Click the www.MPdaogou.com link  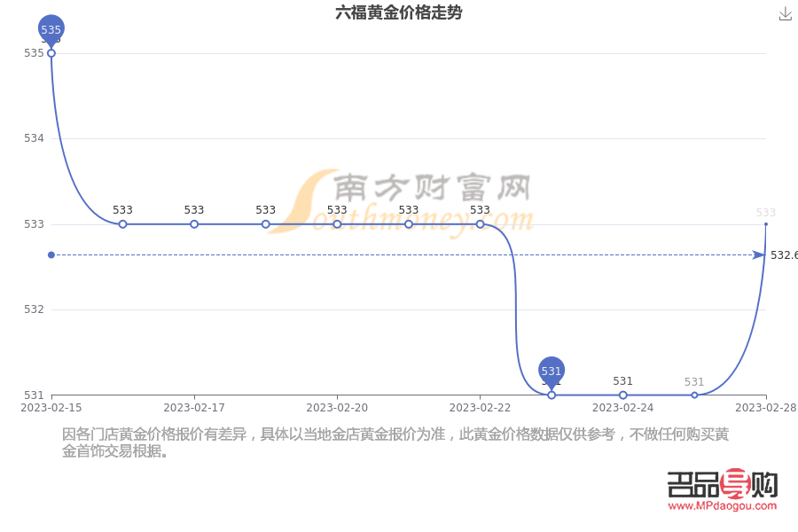pos(722,506)
